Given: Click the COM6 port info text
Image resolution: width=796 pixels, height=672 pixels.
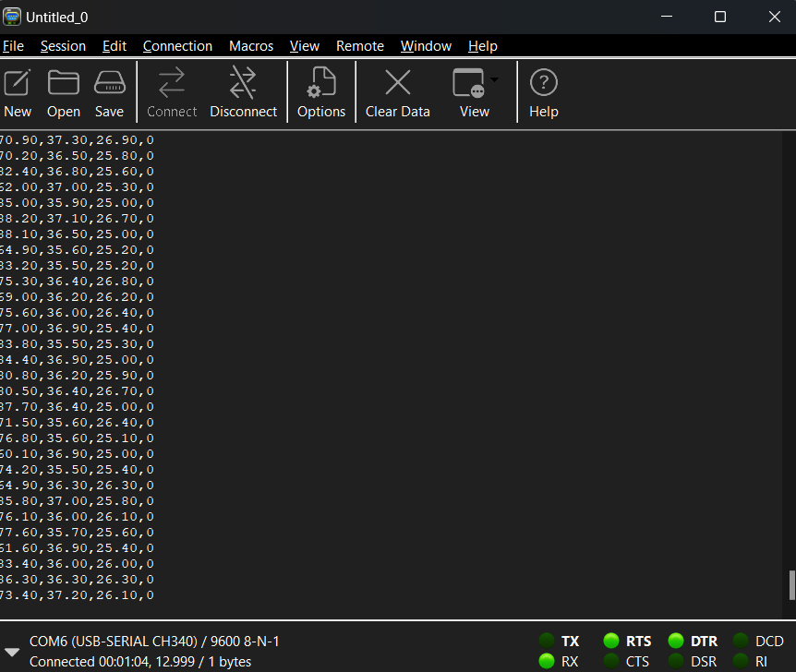Looking at the screenshot, I should [x=154, y=641].
